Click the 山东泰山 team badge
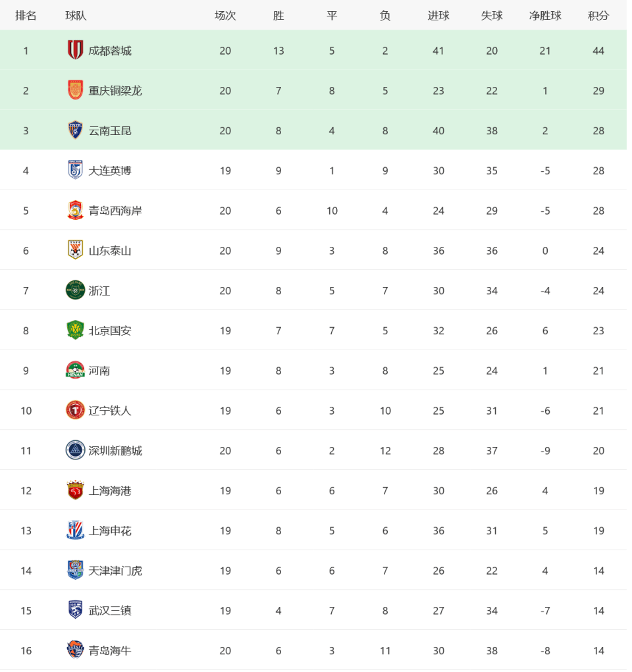Screen dimensions: 632x672 tap(75, 250)
